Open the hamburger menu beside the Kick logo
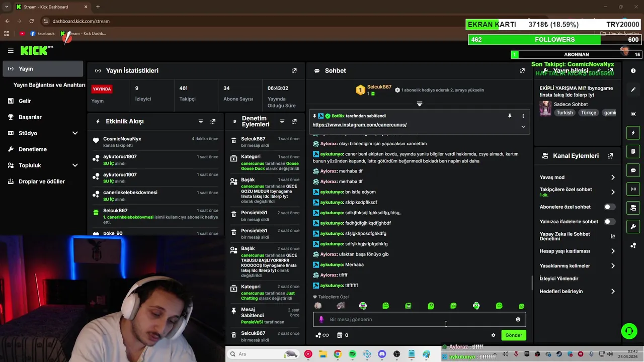Screen dimensions: 644x362 click(x=11, y=51)
